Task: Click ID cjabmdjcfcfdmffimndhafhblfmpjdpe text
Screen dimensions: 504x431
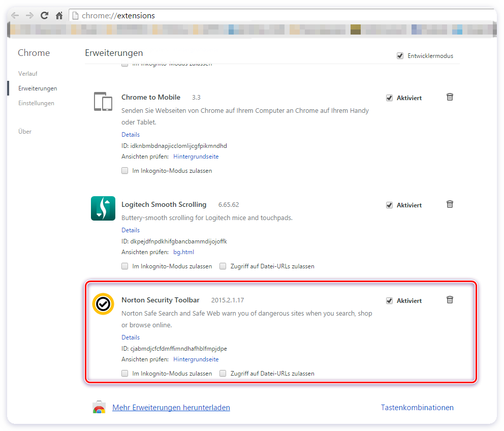Action: [174, 348]
